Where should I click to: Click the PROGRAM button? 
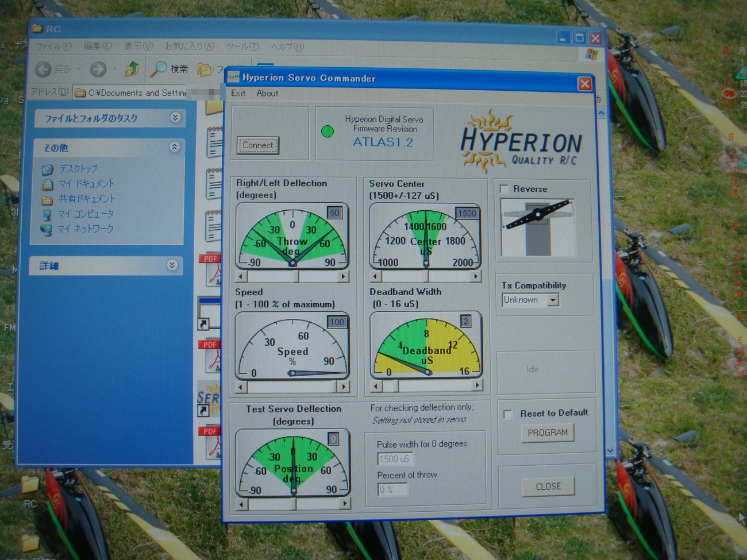point(548,432)
